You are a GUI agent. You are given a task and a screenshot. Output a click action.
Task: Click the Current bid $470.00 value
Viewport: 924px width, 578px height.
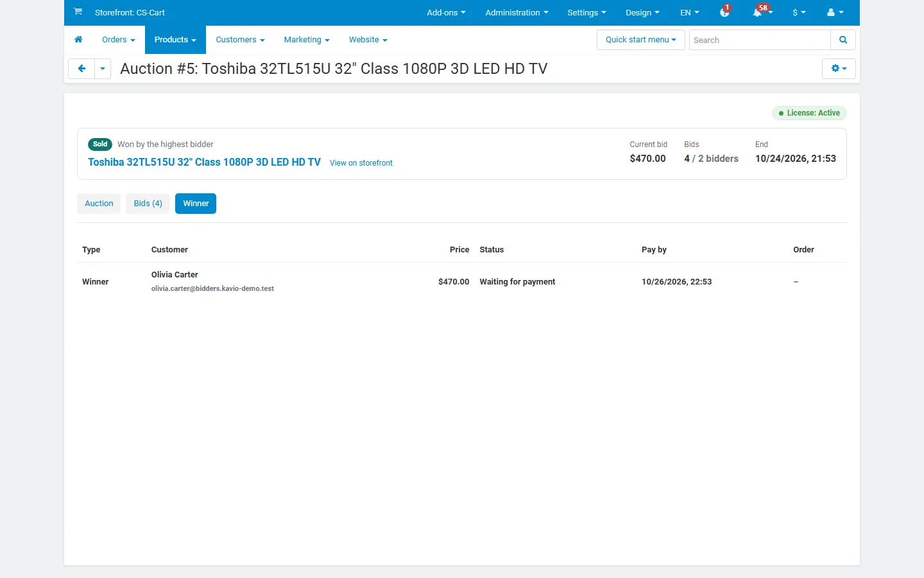(647, 159)
